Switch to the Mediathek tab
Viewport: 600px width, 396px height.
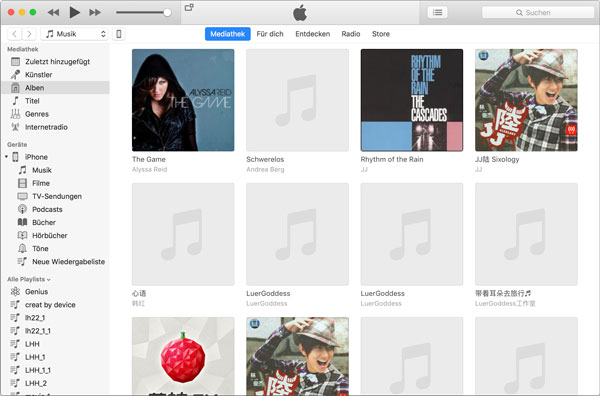228,34
